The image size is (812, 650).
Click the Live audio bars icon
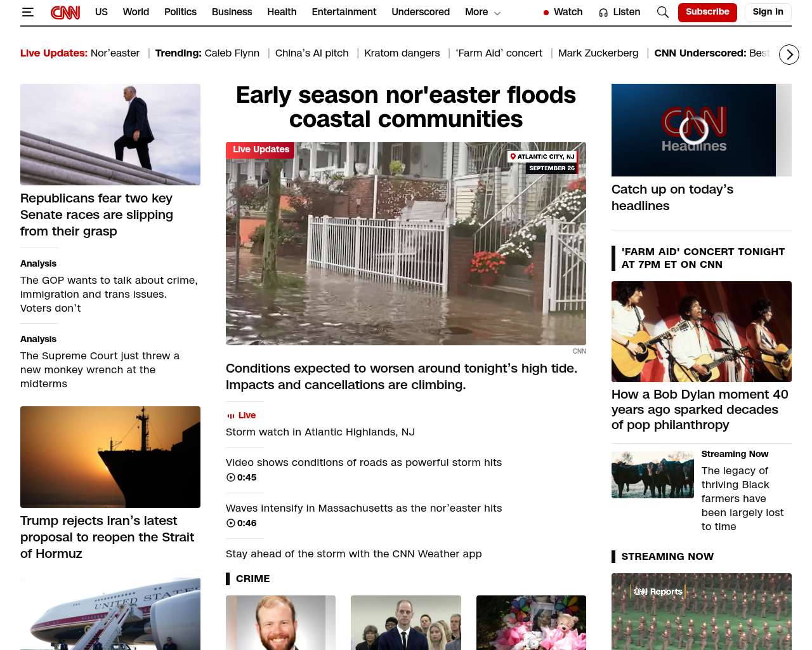(231, 416)
